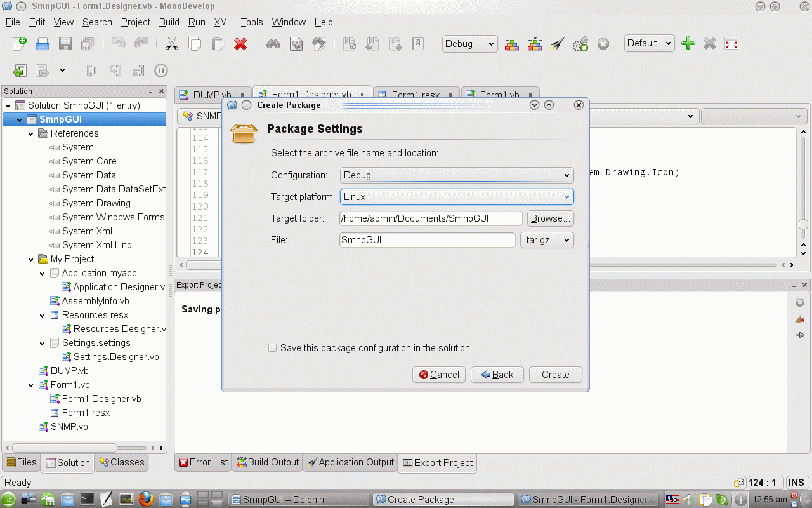Image resolution: width=812 pixels, height=508 pixels.
Task: Select SNMP.vb in the solution tree
Action: tap(69, 427)
